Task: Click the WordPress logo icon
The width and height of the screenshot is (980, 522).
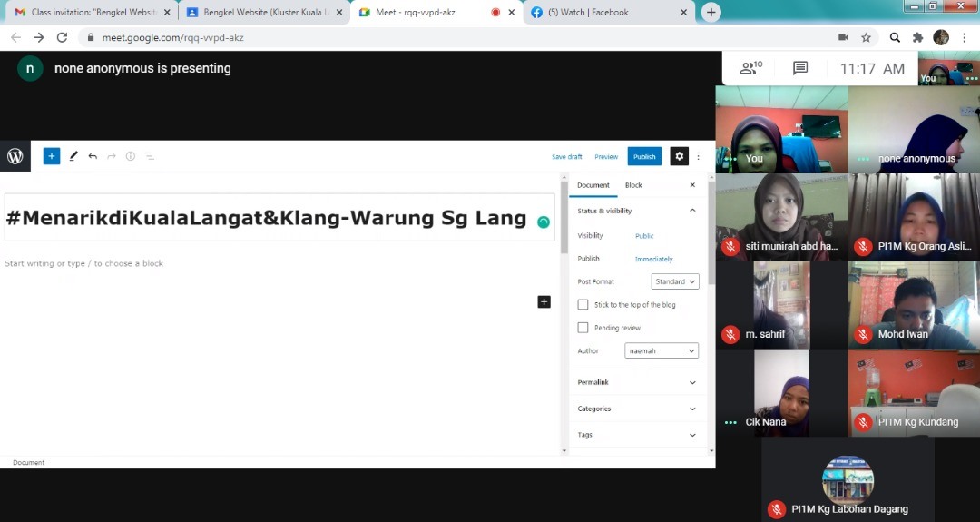Action: coord(15,156)
